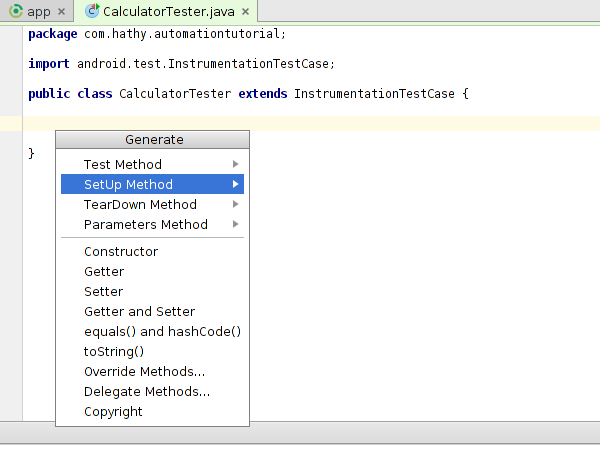
Task: Close the app tab
Action: click(x=61, y=12)
